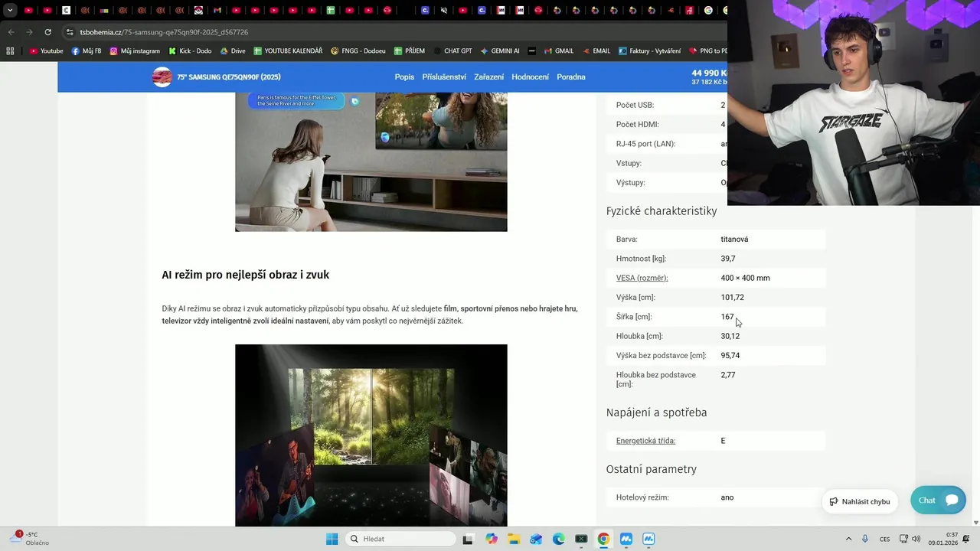The width and height of the screenshot is (980, 551).
Task: Open the tab search dropdown
Action: (10, 11)
